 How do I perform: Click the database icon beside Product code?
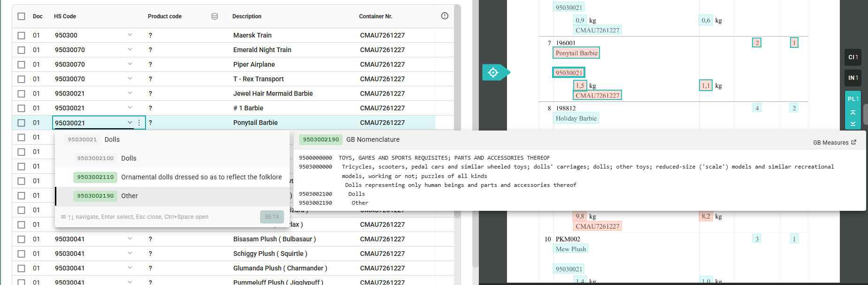[215, 16]
